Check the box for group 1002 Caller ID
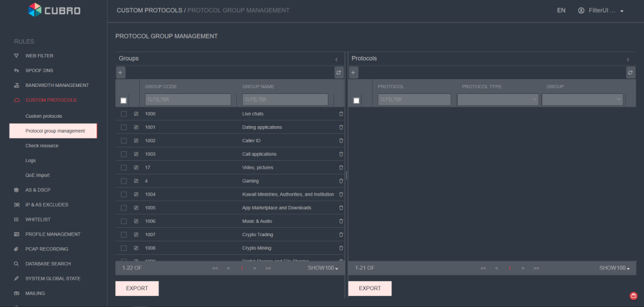644x307 pixels. click(x=124, y=141)
